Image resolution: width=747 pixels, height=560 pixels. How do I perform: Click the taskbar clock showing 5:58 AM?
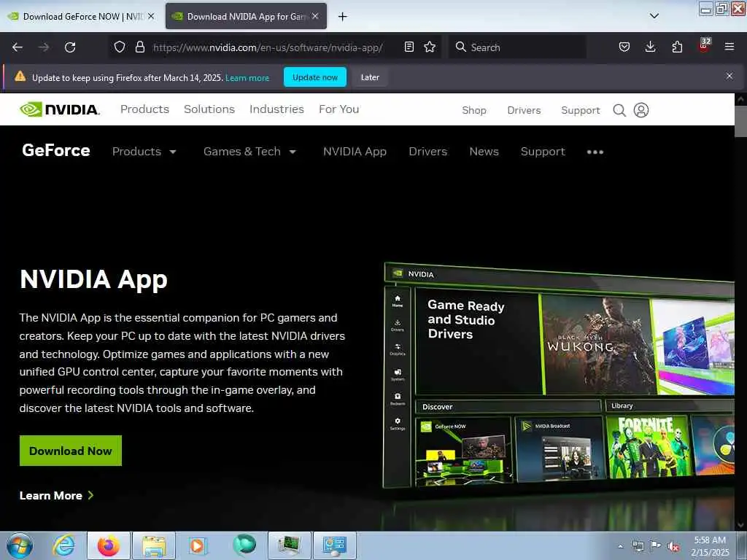[x=710, y=545]
